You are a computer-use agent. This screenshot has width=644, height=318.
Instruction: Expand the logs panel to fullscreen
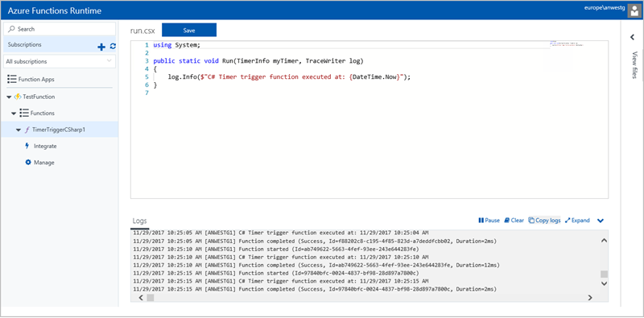[577, 221]
